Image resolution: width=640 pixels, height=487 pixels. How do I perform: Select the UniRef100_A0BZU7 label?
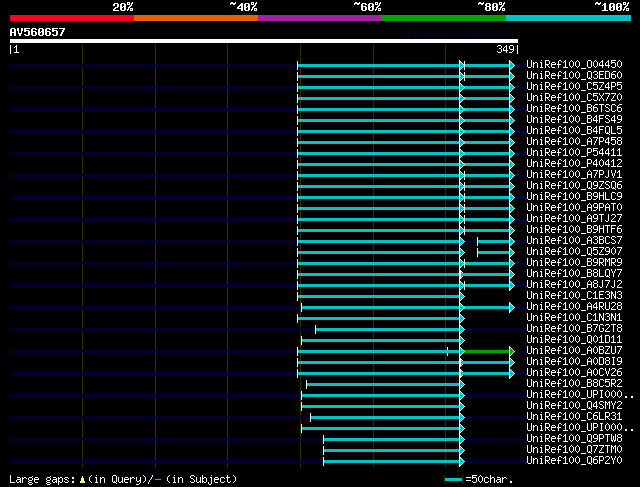(x=574, y=351)
